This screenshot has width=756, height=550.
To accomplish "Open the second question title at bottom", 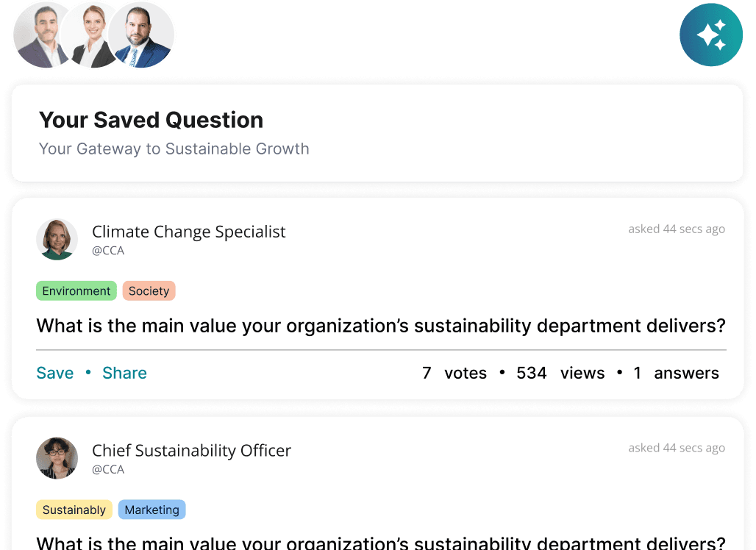I will [x=381, y=543].
